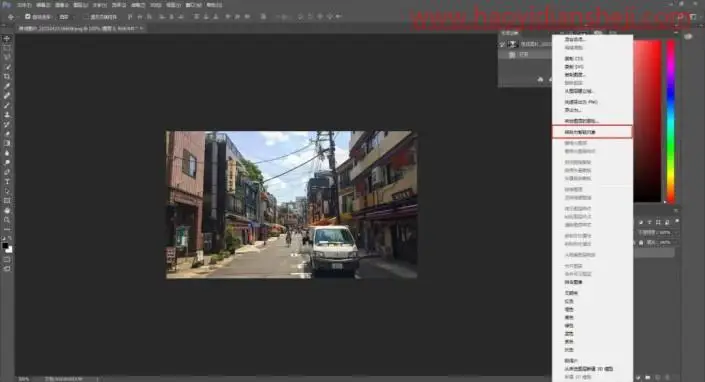Screen dimensions: 705x382
Task: Click the rainbow hue slider strip
Action: 670,121
